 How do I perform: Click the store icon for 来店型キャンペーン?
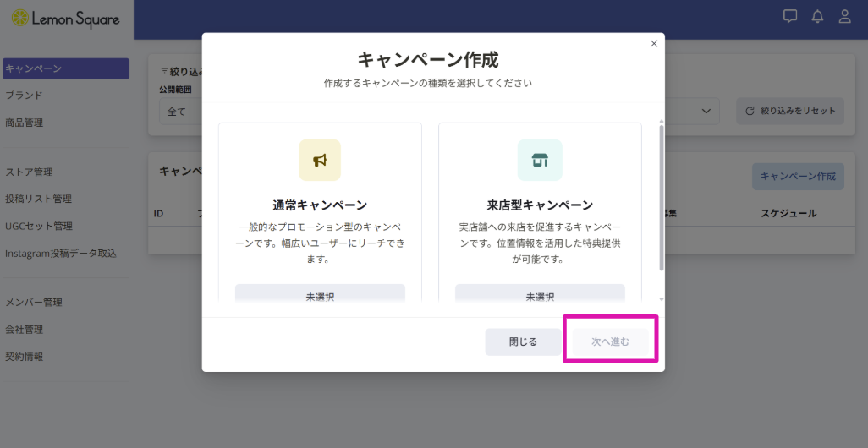pos(540,160)
